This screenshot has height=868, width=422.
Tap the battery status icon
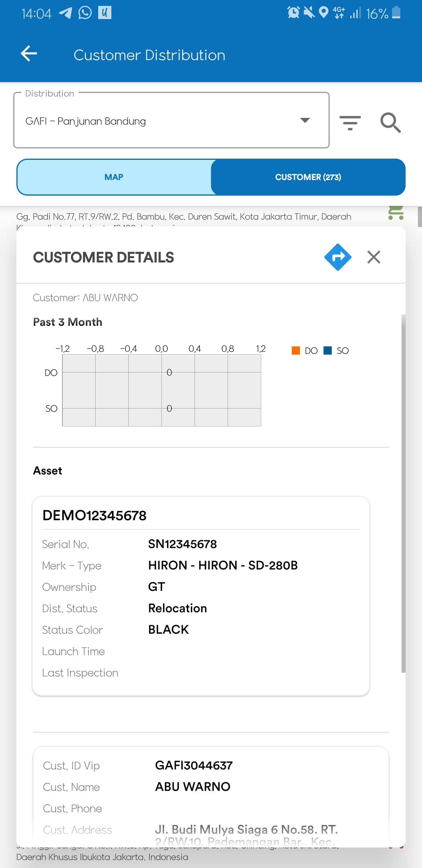(397, 13)
